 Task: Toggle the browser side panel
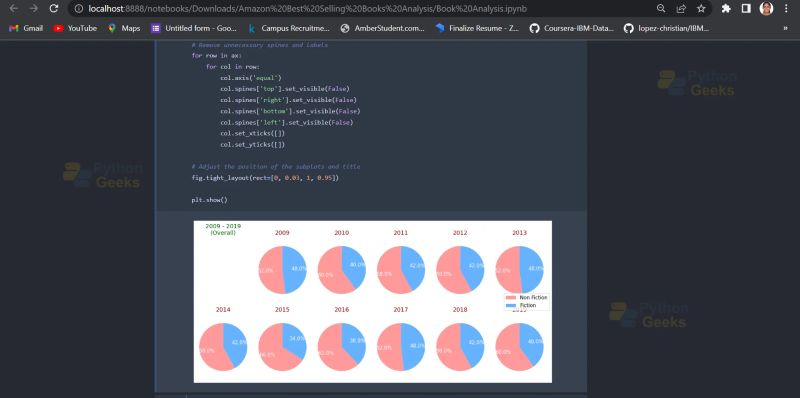(x=746, y=9)
